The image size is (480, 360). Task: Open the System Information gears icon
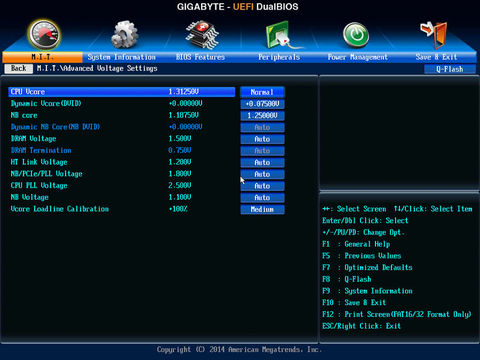pyautogui.click(x=124, y=35)
